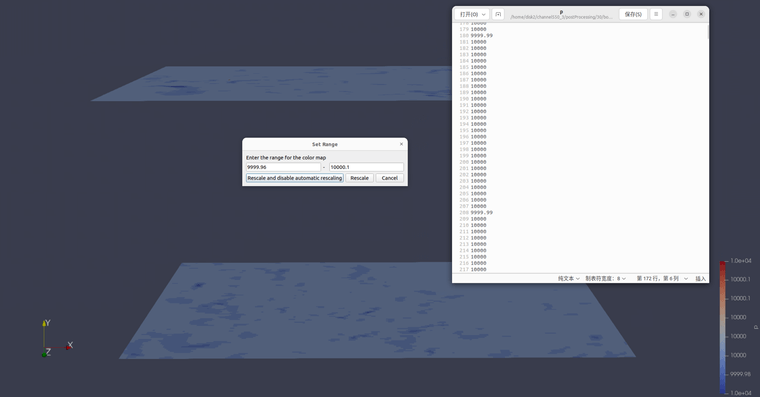Screen dimensions: 760x397
Task: Cancel the Set Range dialog
Action: [390, 178]
